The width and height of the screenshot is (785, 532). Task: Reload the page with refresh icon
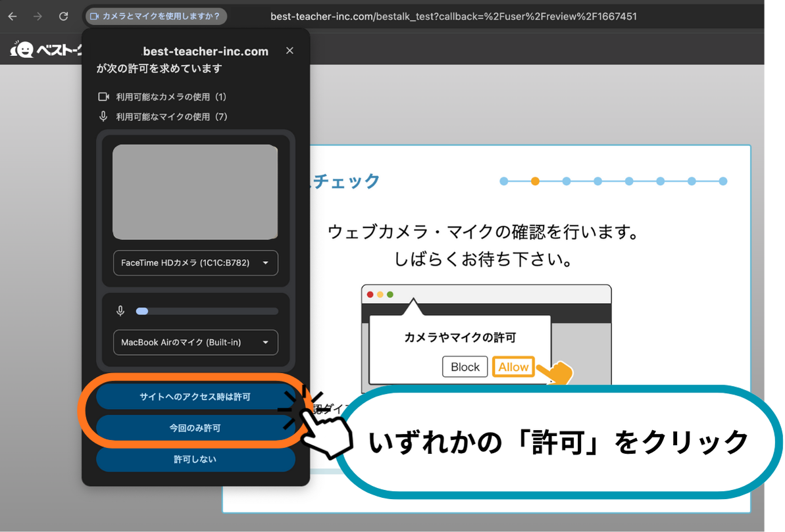coord(63,16)
